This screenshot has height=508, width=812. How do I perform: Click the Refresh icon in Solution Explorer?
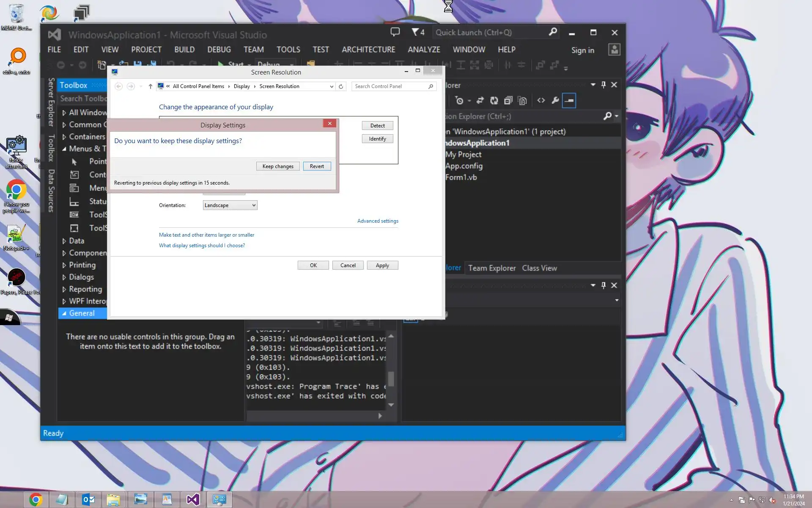click(x=494, y=100)
